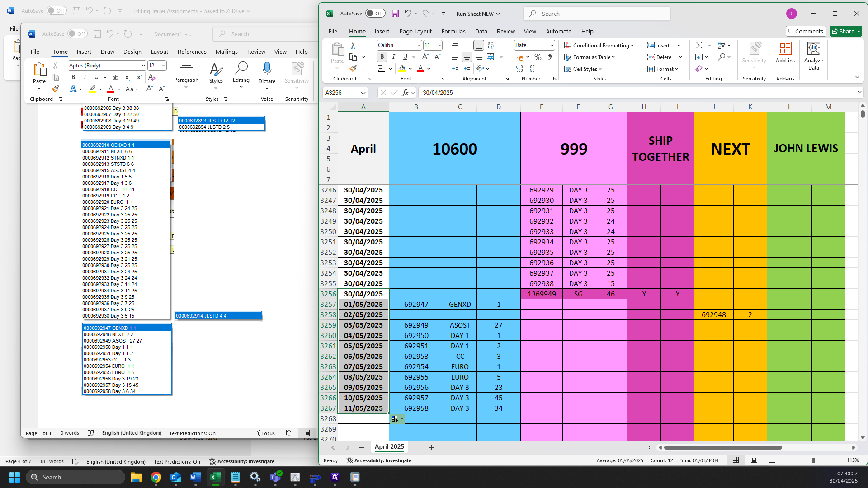
Task: Click Page Layout view in Excel status bar
Action: (x=754, y=460)
